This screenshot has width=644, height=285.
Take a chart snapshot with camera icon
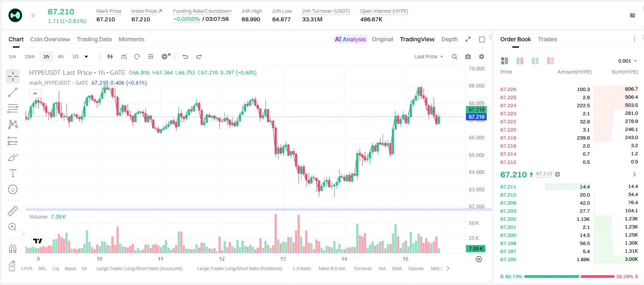pos(468,57)
